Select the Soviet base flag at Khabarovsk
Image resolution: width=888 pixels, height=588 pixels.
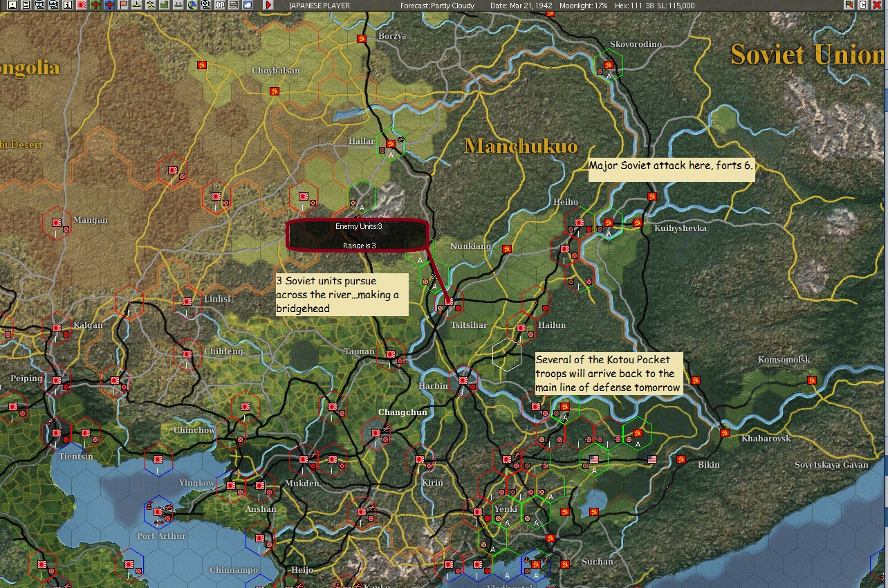724,433
